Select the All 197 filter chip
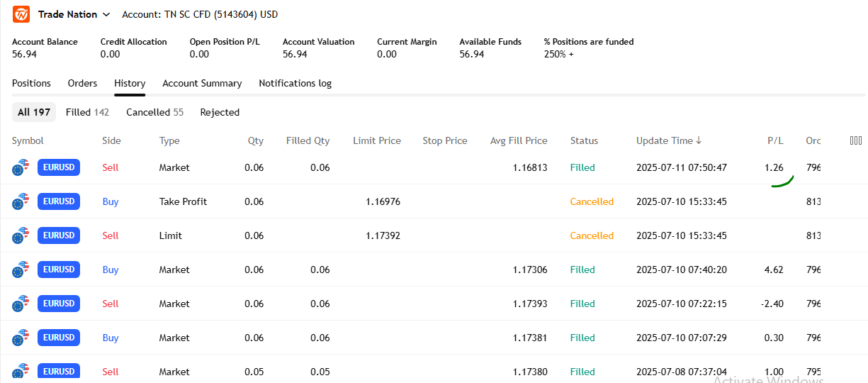868x383 pixels. (x=34, y=112)
